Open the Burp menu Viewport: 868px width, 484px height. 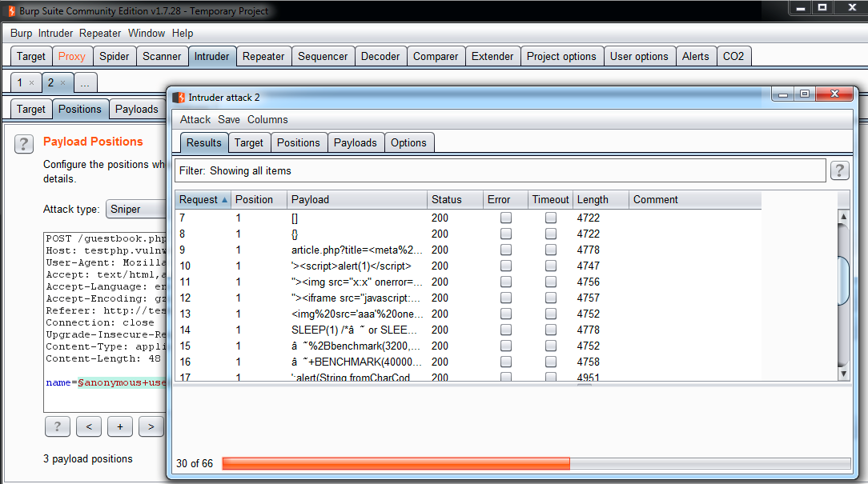click(x=21, y=33)
